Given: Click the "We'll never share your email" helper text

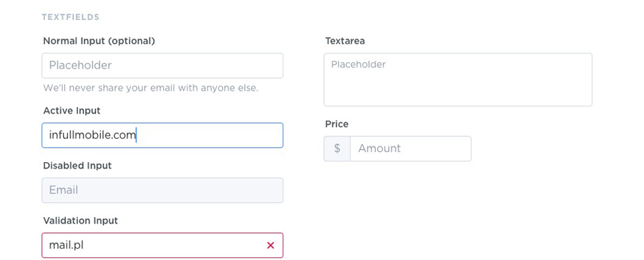Looking at the screenshot, I should (x=151, y=88).
